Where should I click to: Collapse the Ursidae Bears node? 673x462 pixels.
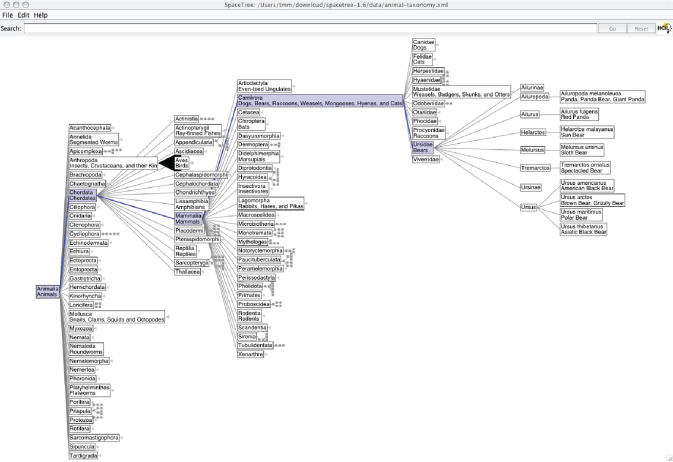click(x=425, y=147)
